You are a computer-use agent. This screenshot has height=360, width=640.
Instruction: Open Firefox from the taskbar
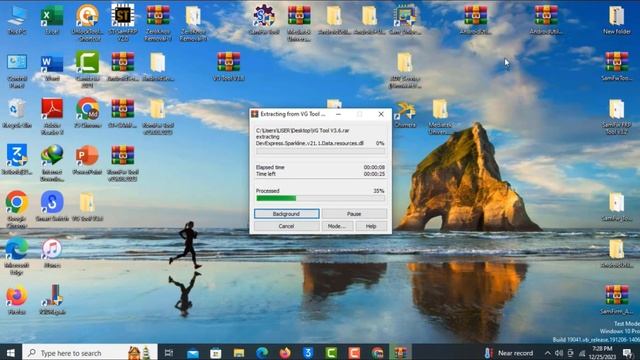[x=285, y=353]
